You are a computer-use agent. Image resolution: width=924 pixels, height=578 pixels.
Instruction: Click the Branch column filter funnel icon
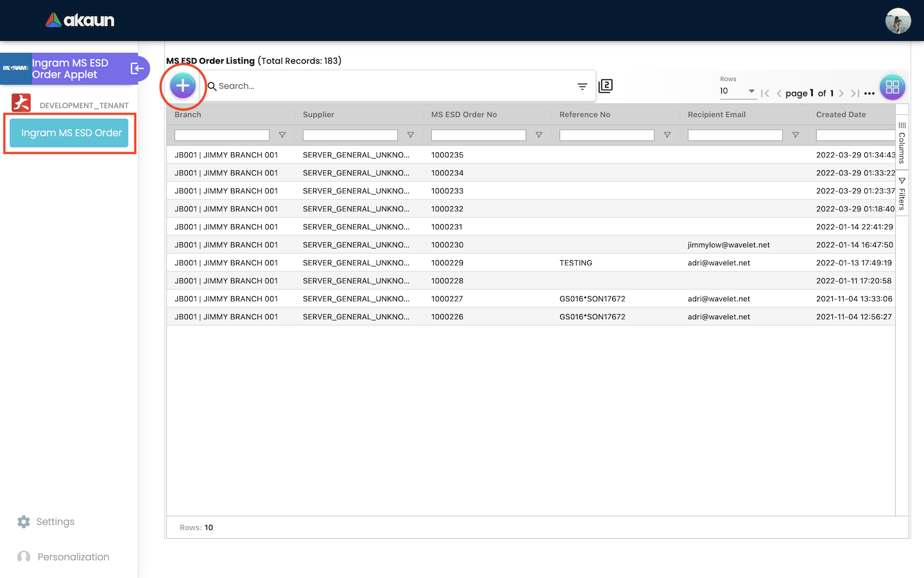point(282,136)
